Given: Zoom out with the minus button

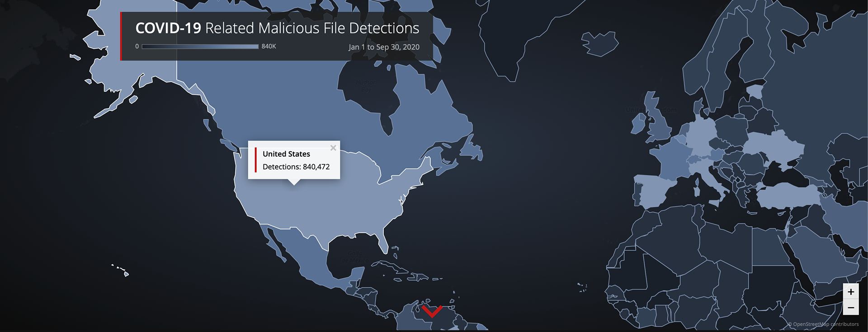Looking at the screenshot, I should point(851,307).
